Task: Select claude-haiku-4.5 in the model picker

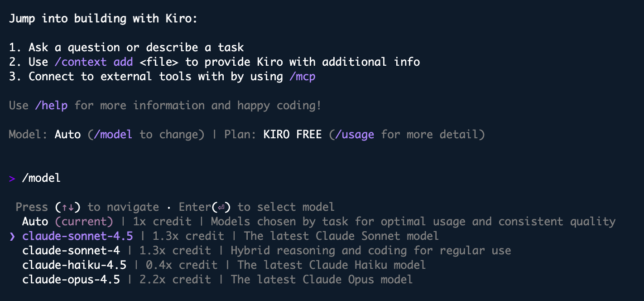Action: coord(74,265)
